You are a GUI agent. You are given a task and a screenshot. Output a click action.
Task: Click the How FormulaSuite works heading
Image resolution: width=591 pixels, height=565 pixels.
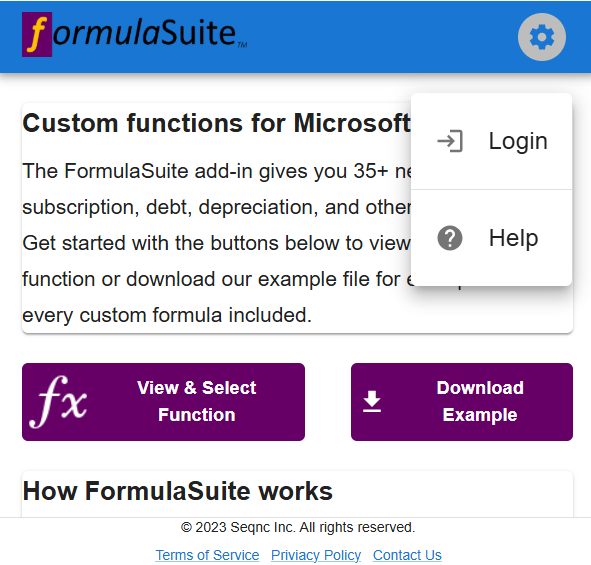pos(178,491)
